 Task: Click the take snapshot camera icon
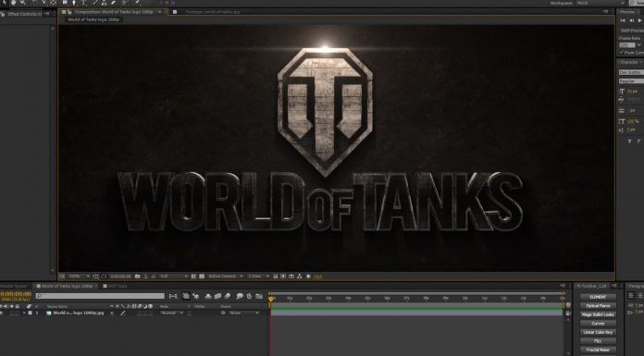[x=137, y=276]
